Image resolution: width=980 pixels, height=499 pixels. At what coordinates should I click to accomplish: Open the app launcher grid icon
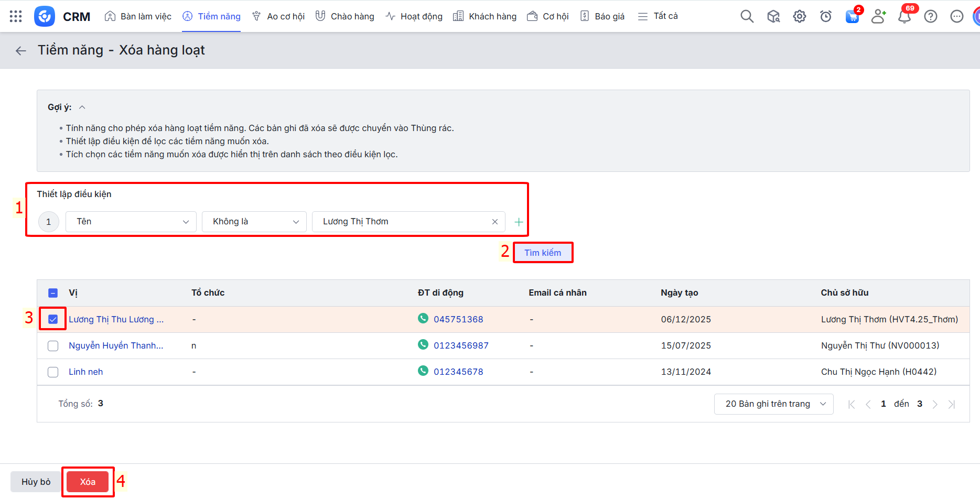click(x=16, y=16)
